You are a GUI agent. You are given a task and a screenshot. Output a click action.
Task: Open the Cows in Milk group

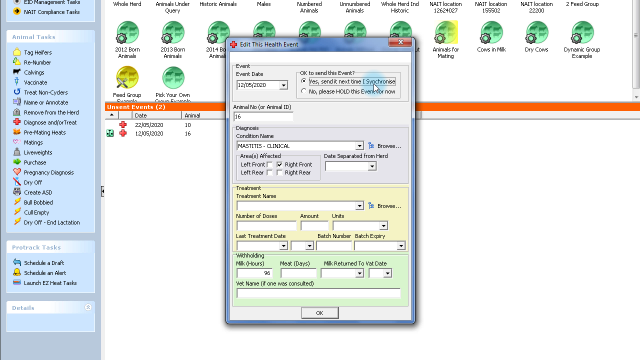point(491,37)
